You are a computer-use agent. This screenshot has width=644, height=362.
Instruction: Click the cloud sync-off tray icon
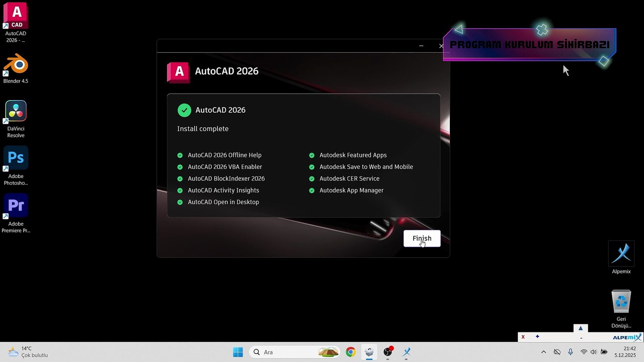pyautogui.click(x=557, y=352)
